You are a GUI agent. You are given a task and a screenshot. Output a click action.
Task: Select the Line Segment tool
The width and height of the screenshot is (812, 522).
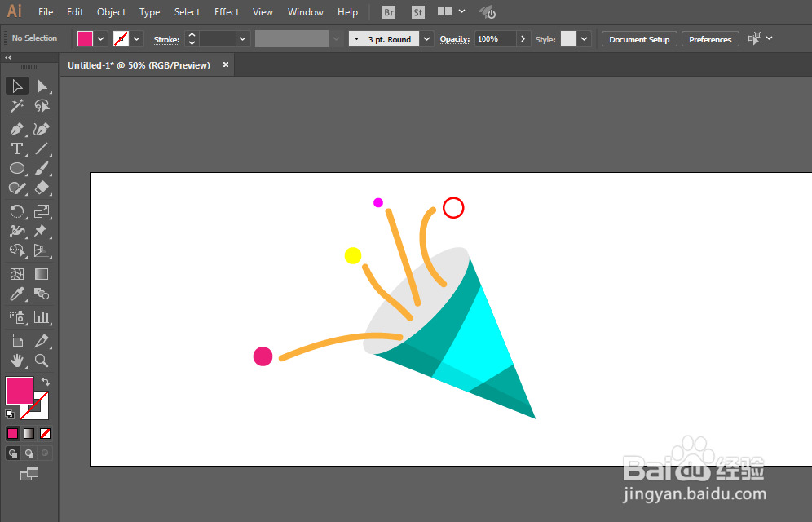click(x=42, y=148)
